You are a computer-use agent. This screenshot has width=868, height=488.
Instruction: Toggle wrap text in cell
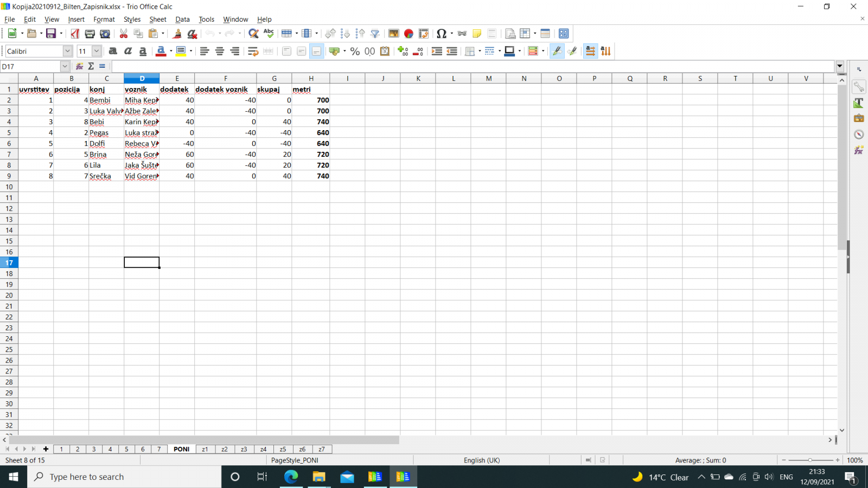253,51
